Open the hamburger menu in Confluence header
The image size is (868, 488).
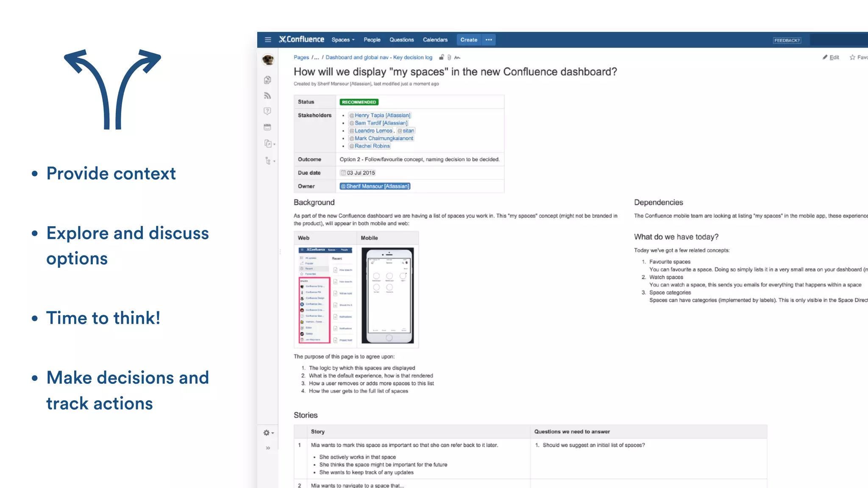point(268,39)
